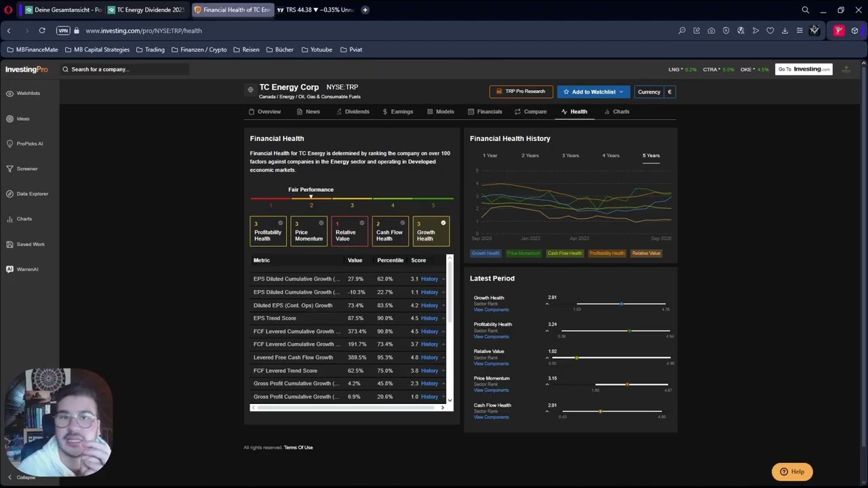The width and height of the screenshot is (868, 488).
Task: Open the Help button
Action: click(x=792, y=472)
